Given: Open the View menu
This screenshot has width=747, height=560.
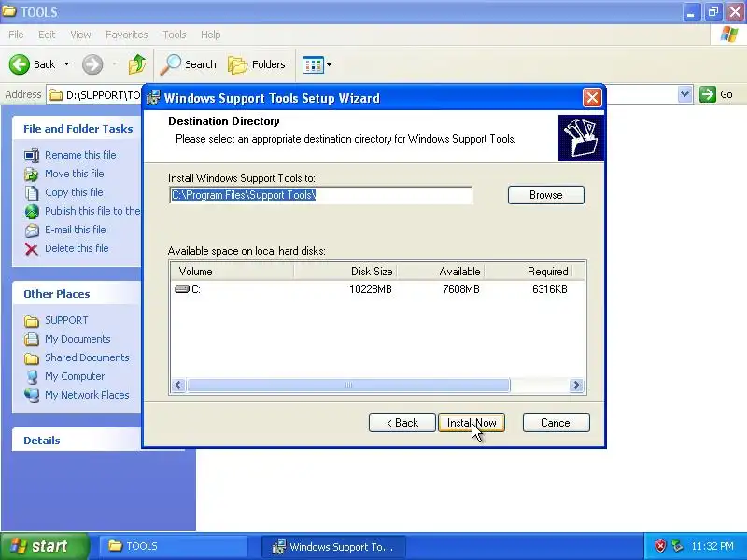Looking at the screenshot, I should (x=80, y=35).
